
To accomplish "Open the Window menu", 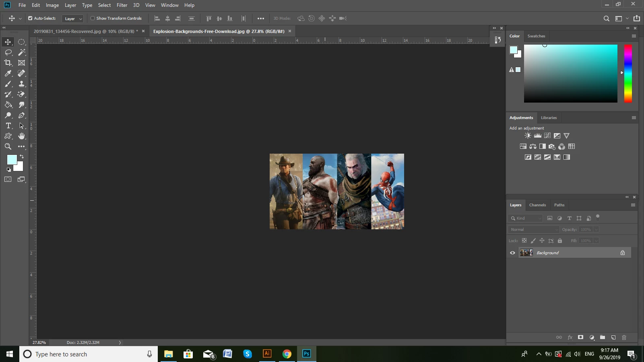I will 169,5.
